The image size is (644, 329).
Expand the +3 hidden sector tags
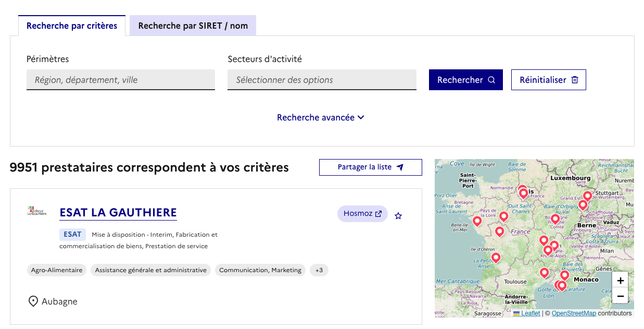(319, 270)
